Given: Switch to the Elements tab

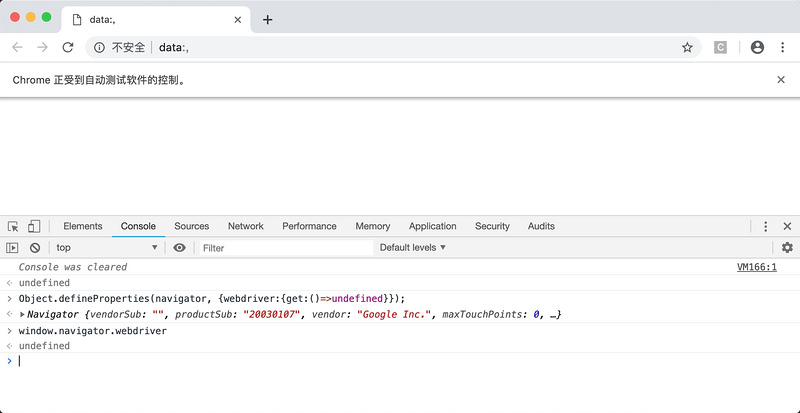Looking at the screenshot, I should coord(83,226).
